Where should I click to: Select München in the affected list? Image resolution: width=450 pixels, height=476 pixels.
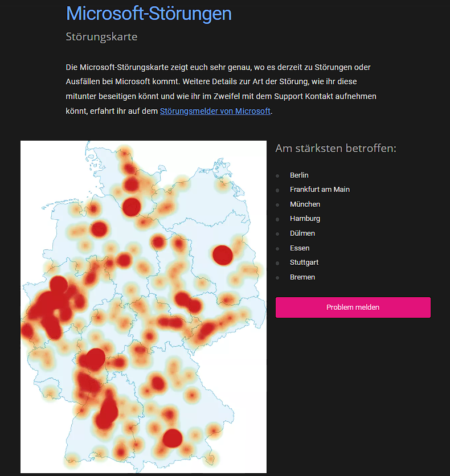coord(305,204)
